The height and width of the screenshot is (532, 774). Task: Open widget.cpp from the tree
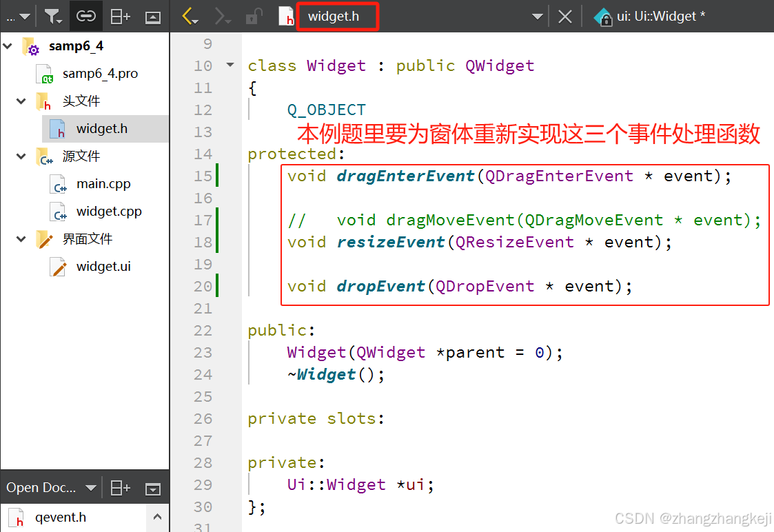(109, 212)
